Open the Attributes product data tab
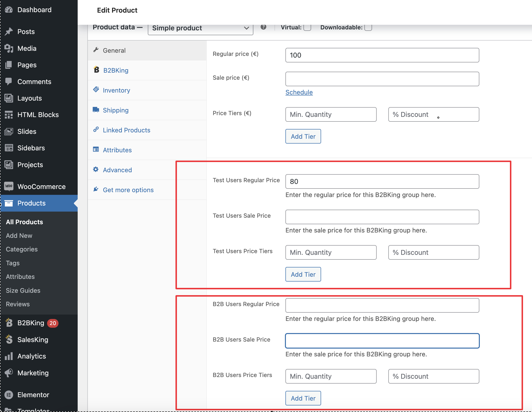 pos(147,150)
